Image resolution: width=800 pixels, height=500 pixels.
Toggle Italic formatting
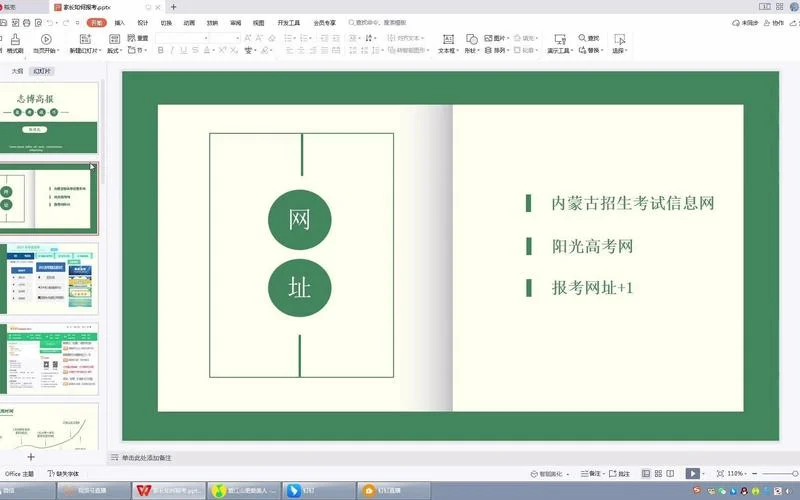172,50
